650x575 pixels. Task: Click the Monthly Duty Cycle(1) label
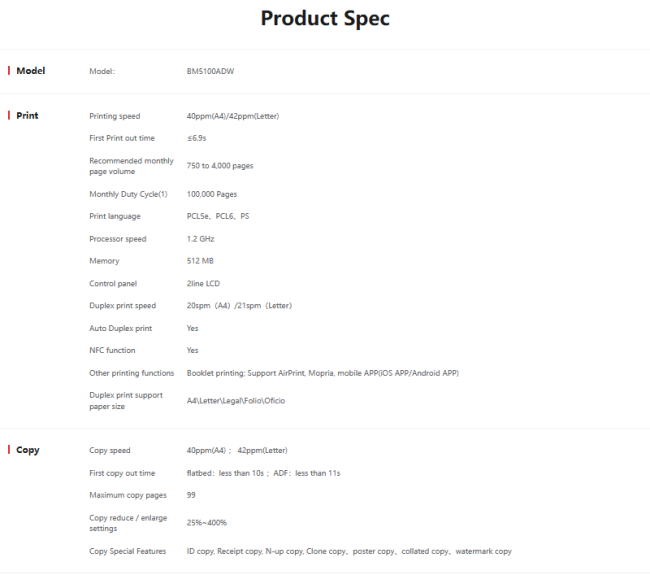click(x=128, y=194)
